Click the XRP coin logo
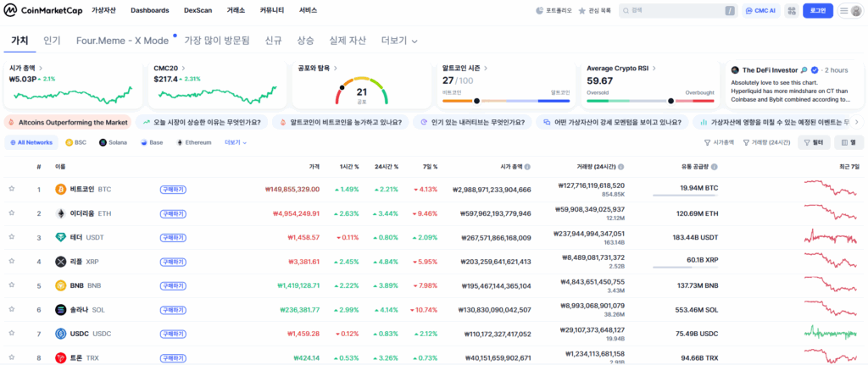This screenshot has width=868, height=365. coord(60,262)
